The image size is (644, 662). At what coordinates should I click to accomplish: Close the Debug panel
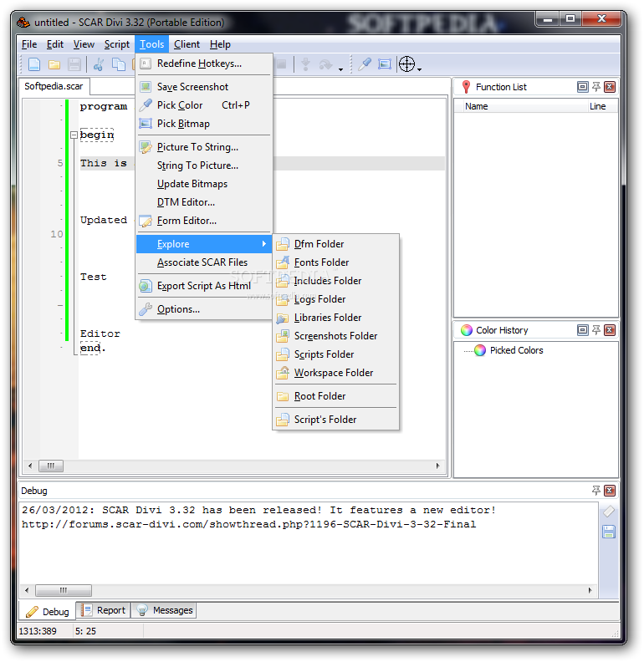coord(610,490)
